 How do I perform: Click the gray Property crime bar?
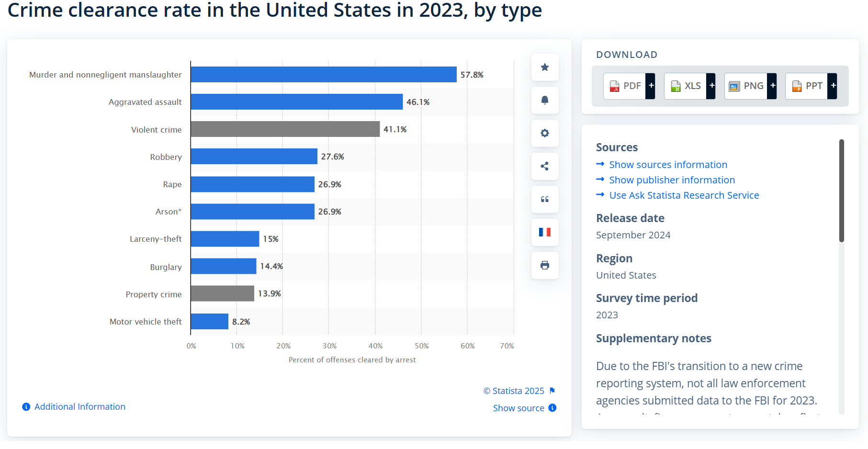pos(223,293)
